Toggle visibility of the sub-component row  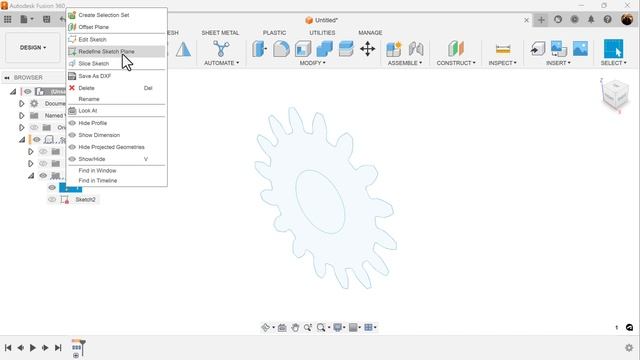point(37,140)
